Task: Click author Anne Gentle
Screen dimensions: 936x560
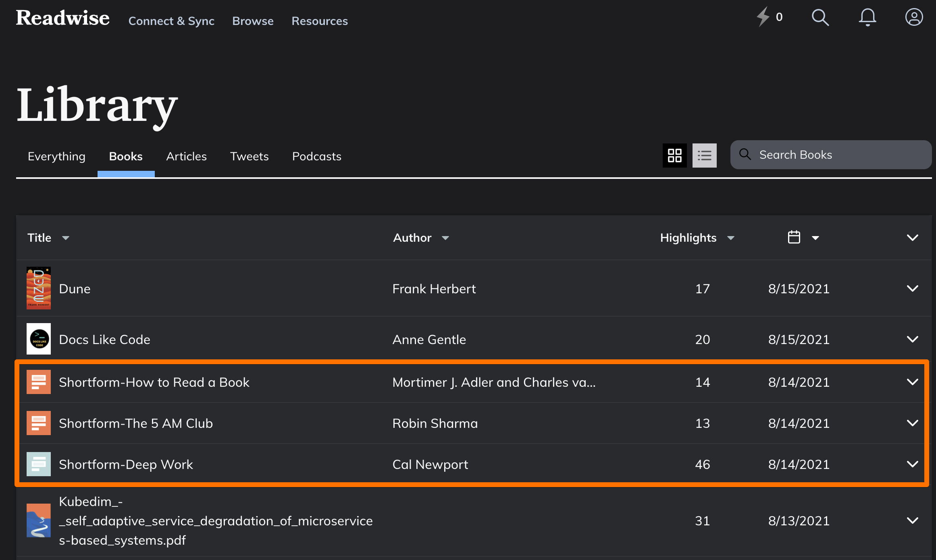Action: (429, 340)
